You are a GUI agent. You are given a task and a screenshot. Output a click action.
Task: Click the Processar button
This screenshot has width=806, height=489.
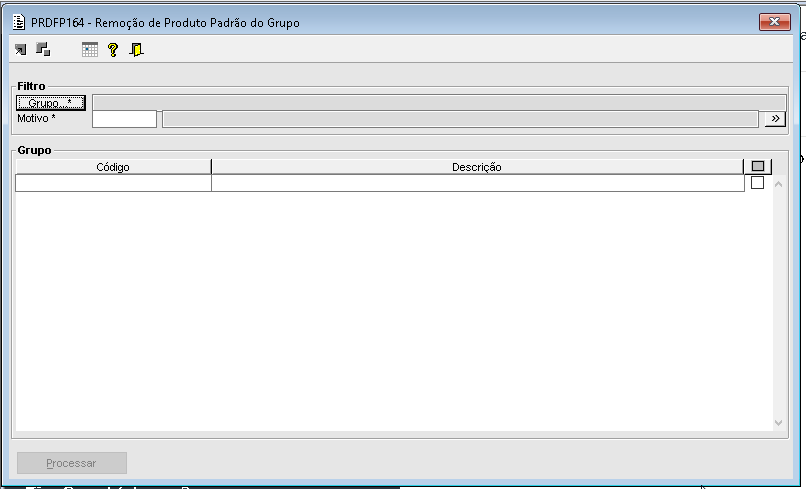point(72,463)
